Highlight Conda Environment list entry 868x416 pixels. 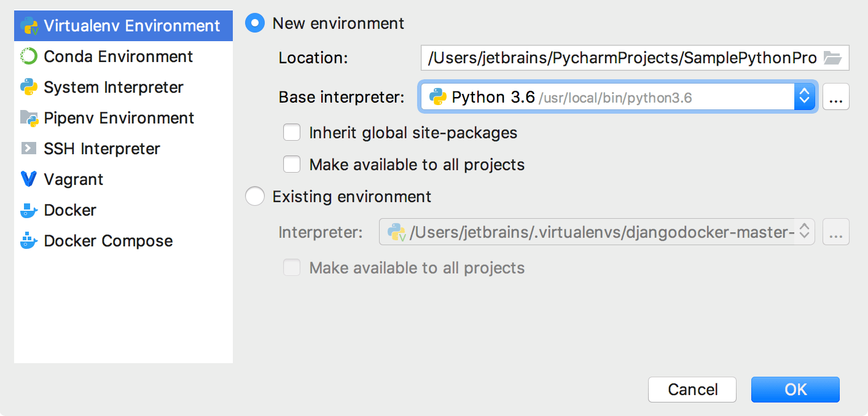coord(117,56)
